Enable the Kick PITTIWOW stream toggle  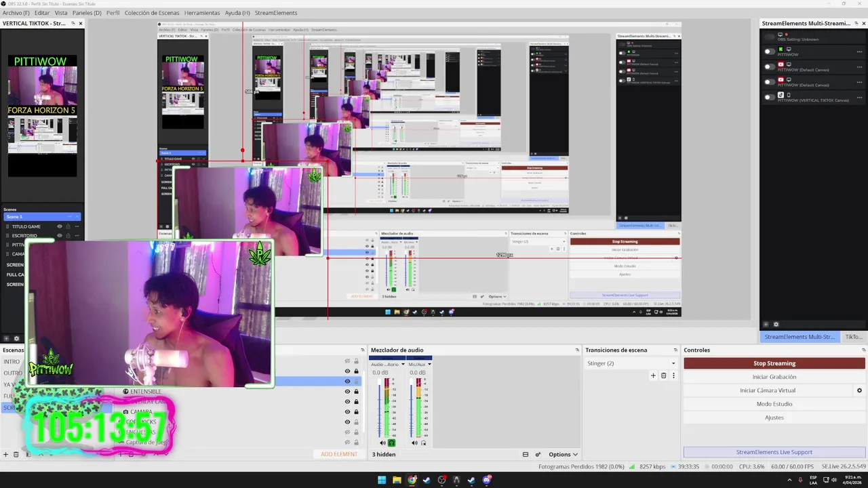pyautogui.click(x=769, y=51)
